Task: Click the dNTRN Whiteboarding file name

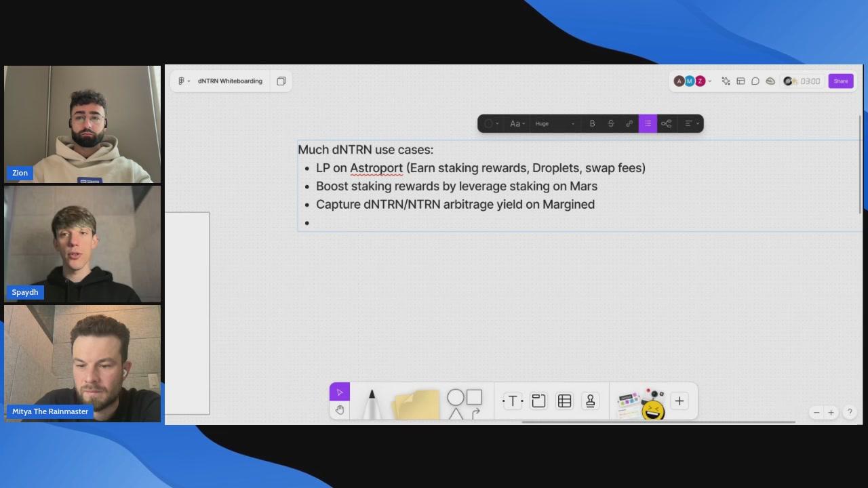Action: tap(230, 81)
